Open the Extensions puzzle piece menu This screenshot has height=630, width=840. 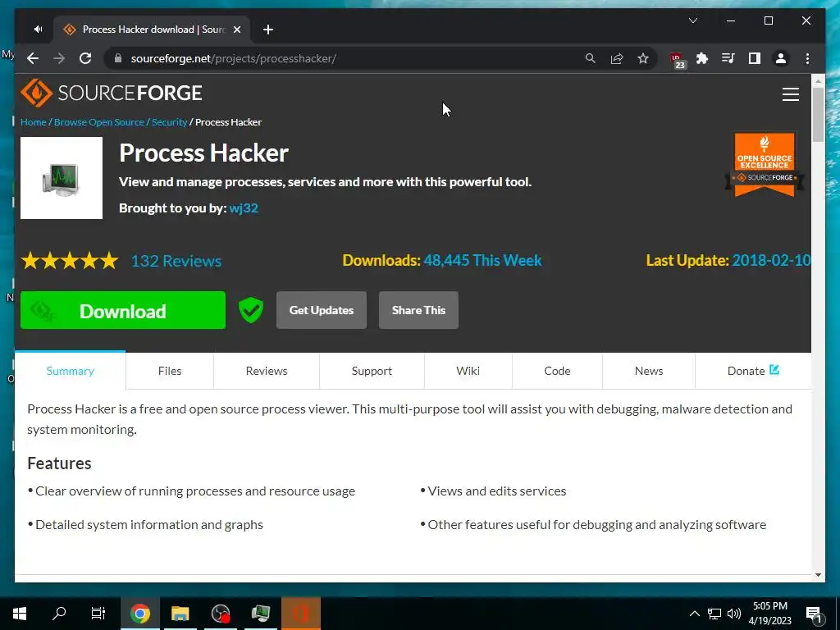click(702, 58)
